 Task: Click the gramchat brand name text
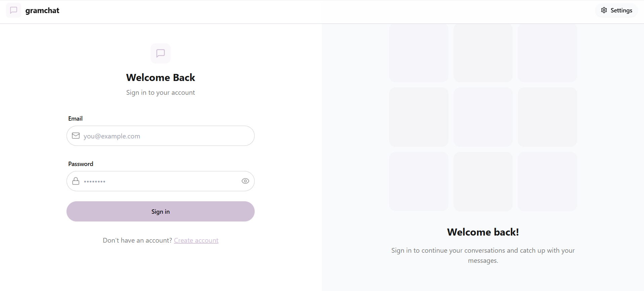tap(42, 10)
